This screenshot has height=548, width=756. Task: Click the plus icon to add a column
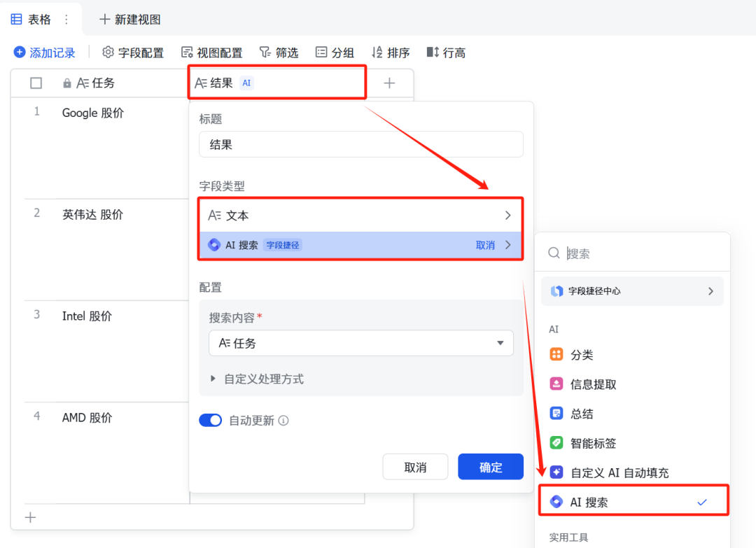click(x=389, y=83)
